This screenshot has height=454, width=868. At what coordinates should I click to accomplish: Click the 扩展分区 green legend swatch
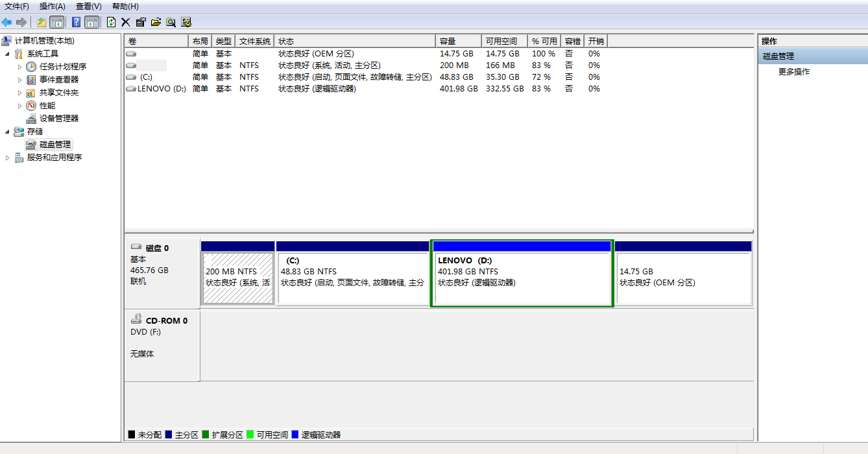pos(206,435)
